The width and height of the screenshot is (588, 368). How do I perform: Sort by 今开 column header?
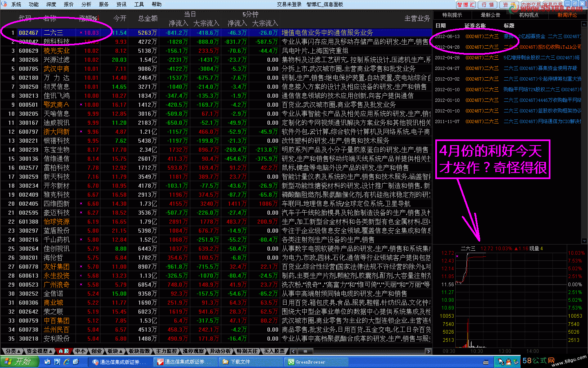point(120,18)
